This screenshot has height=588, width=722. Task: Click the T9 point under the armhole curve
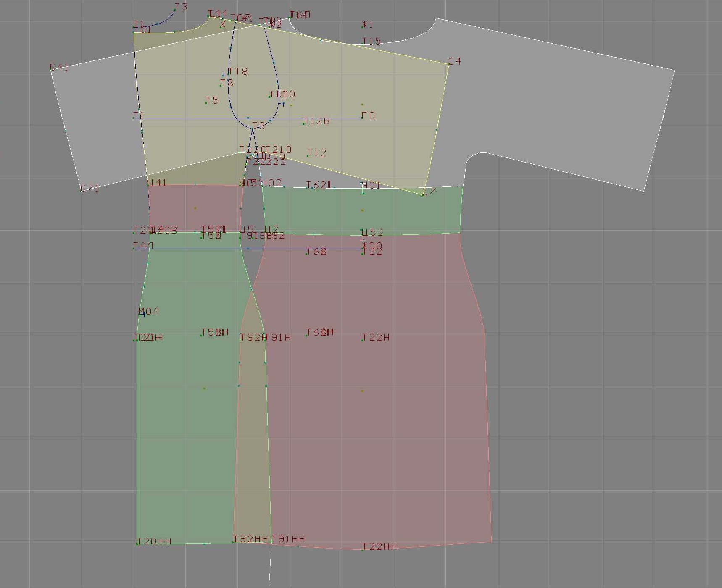tap(253, 129)
